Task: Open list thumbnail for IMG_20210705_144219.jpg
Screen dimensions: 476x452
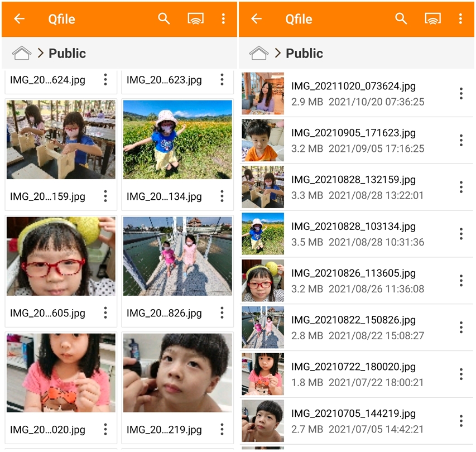Action: [263, 421]
